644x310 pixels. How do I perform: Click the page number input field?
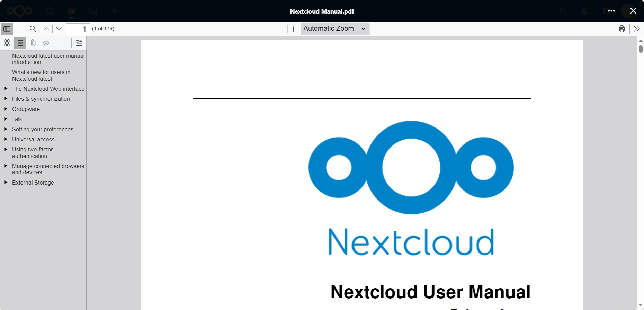(78, 29)
